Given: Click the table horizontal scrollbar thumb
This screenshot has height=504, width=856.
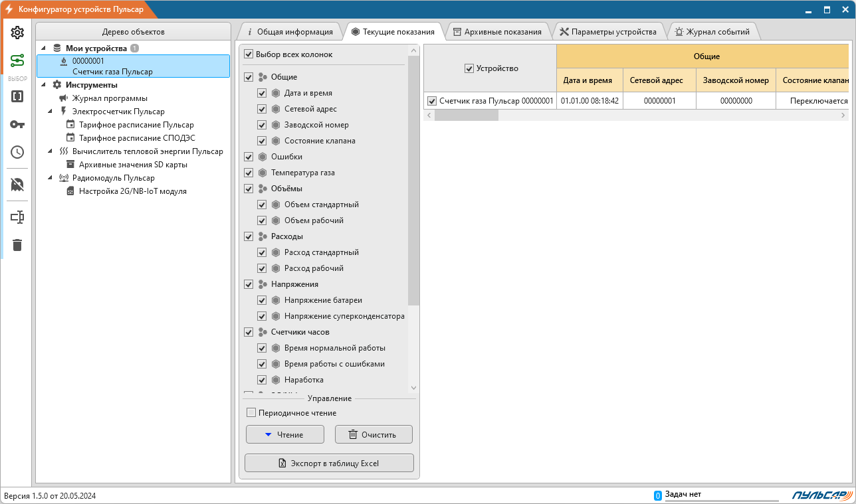Looking at the screenshot, I should click(466, 115).
